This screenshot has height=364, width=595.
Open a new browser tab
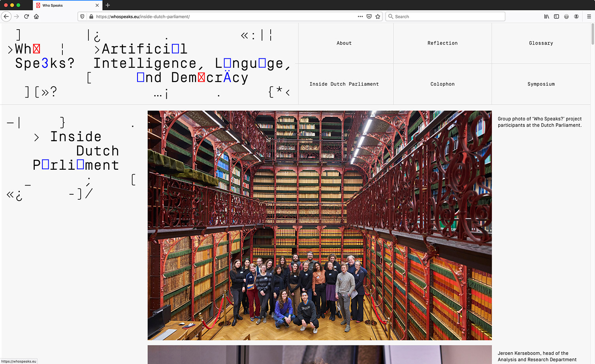[108, 5]
